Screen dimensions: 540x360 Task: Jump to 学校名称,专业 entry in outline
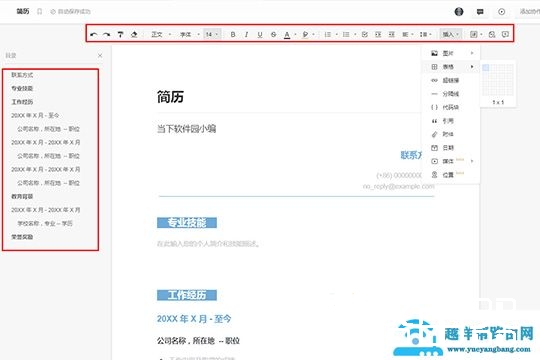pyautogui.click(x=45, y=223)
